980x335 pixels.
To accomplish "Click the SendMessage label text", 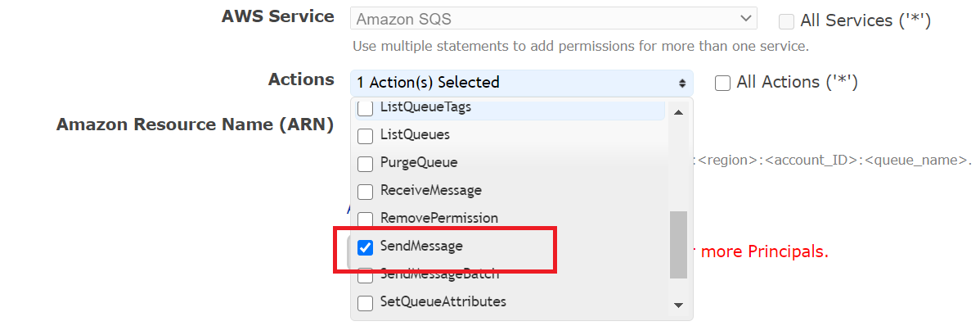I will [421, 246].
